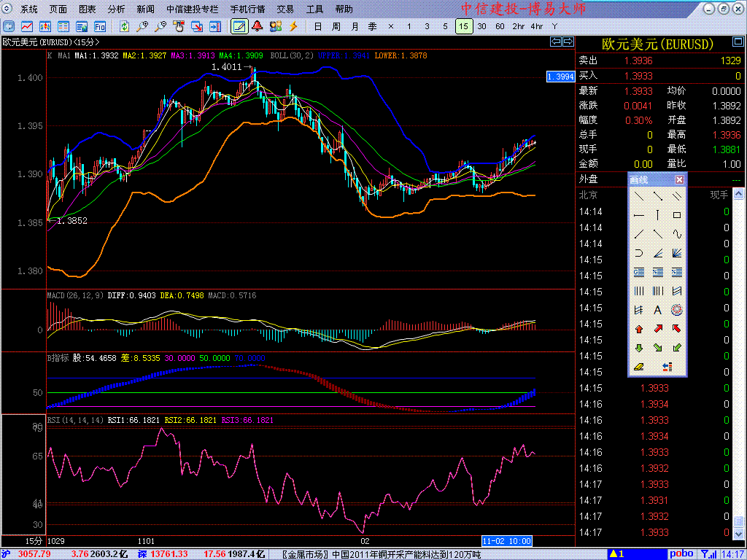Expand the dropdown arrow at trade list bottom
The image size is (747, 560).
(738, 534)
